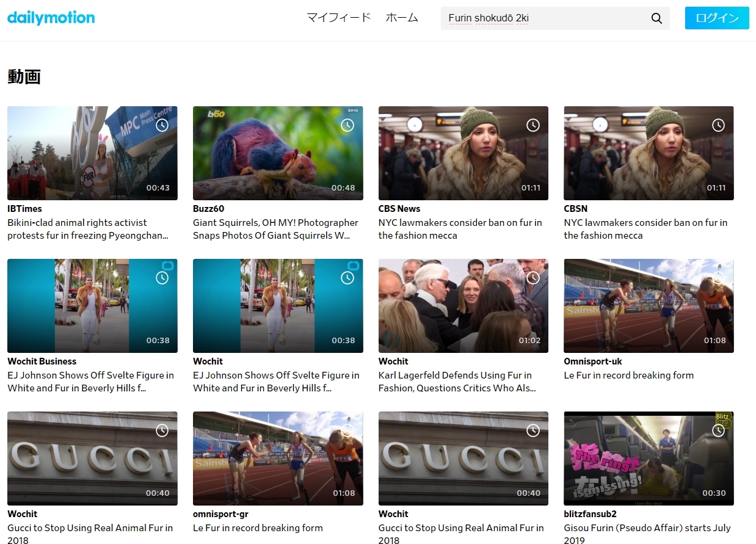756x544 pixels.
Task: Open Omnisport-uk 'Le Fur in record breaking form' title
Action: coord(629,375)
